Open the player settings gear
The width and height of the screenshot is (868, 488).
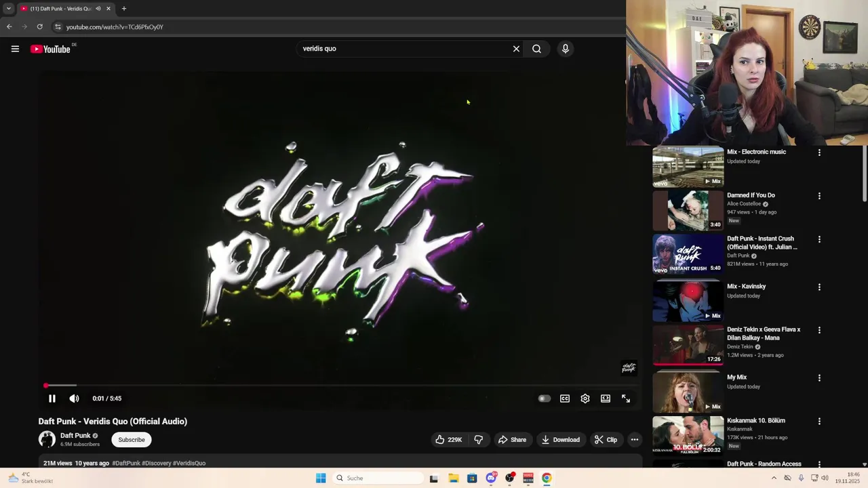(x=585, y=399)
